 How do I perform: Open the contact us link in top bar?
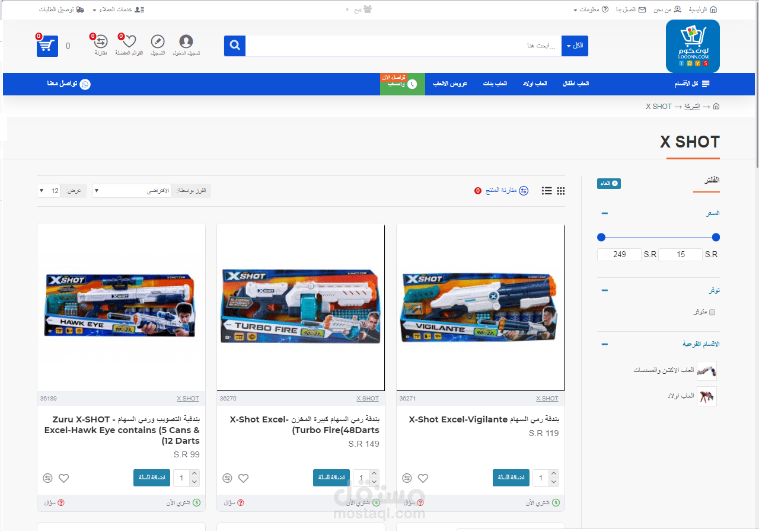tap(631, 10)
